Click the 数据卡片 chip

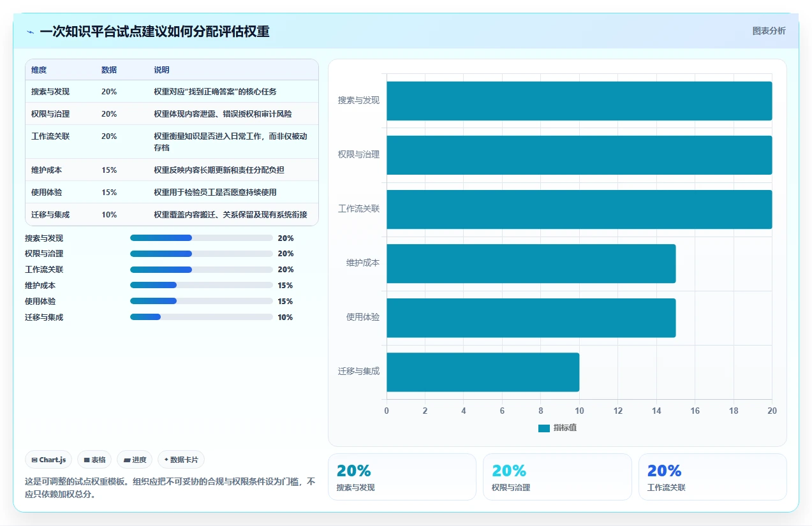181,460
